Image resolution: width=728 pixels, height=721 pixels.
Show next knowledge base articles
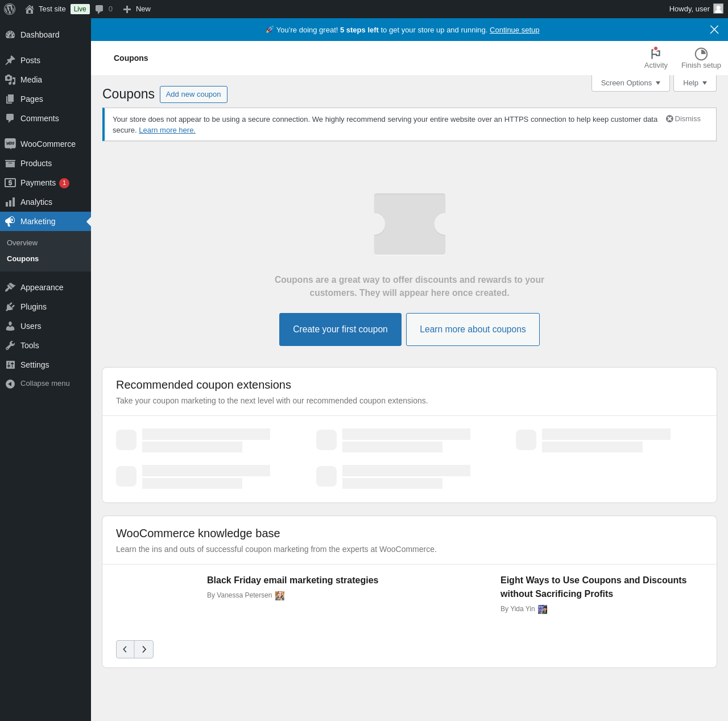coord(144,649)
